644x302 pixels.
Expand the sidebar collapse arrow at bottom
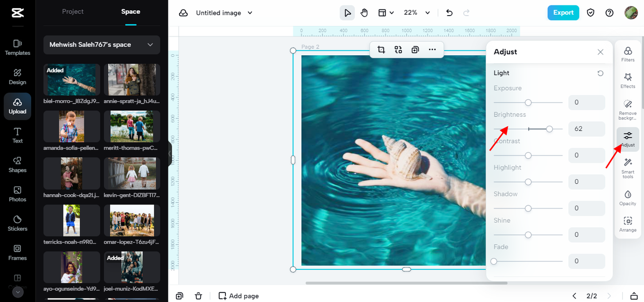click(x=18, y=292)
